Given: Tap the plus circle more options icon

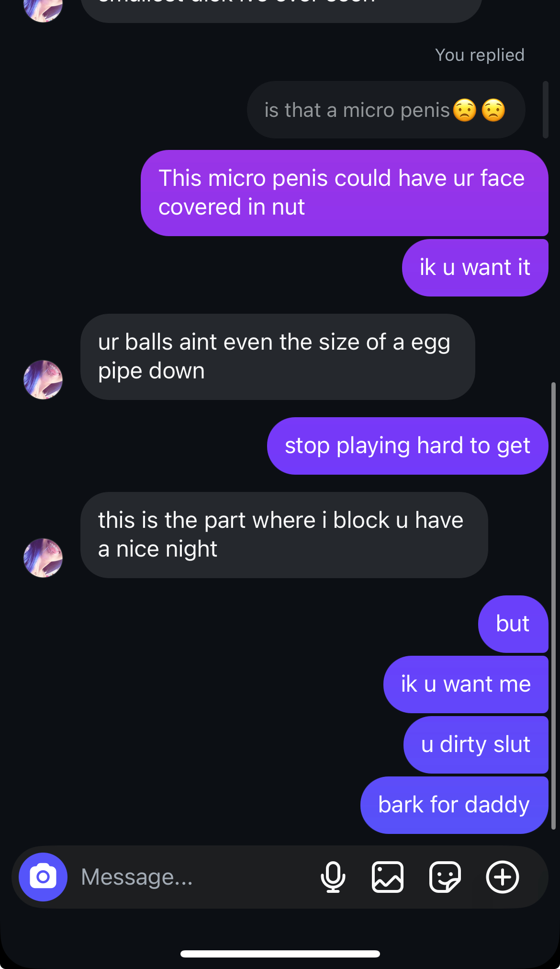Looking at the screenshot, I should [503, 877].
